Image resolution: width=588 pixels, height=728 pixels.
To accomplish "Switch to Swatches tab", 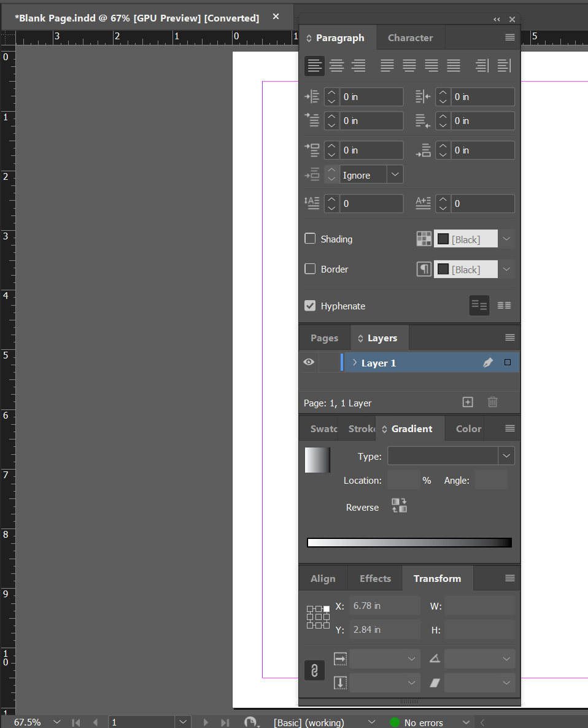I will coord(323,429).
